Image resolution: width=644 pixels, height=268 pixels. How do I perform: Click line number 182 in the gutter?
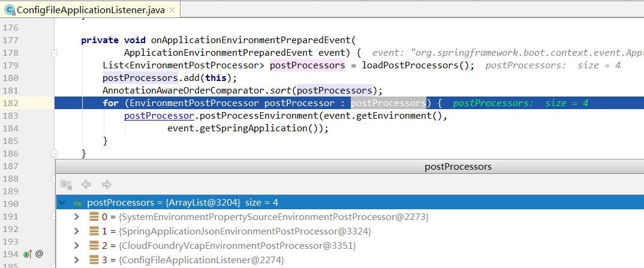point(11,103)
